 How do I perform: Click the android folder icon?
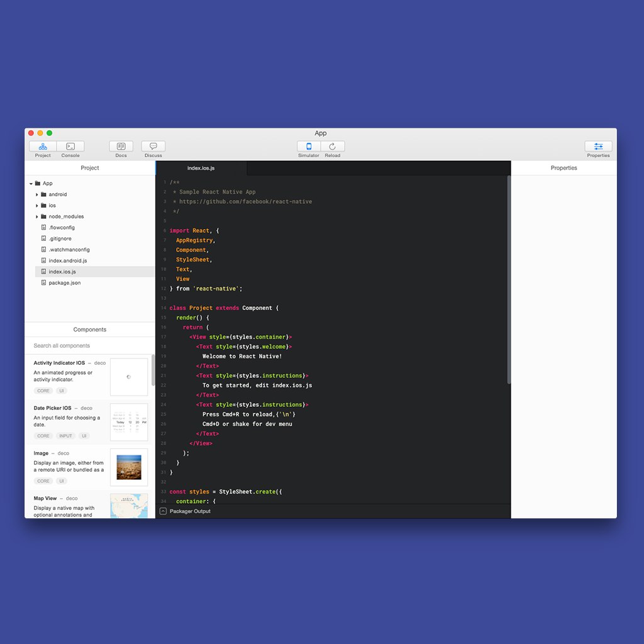coord(43,194)
